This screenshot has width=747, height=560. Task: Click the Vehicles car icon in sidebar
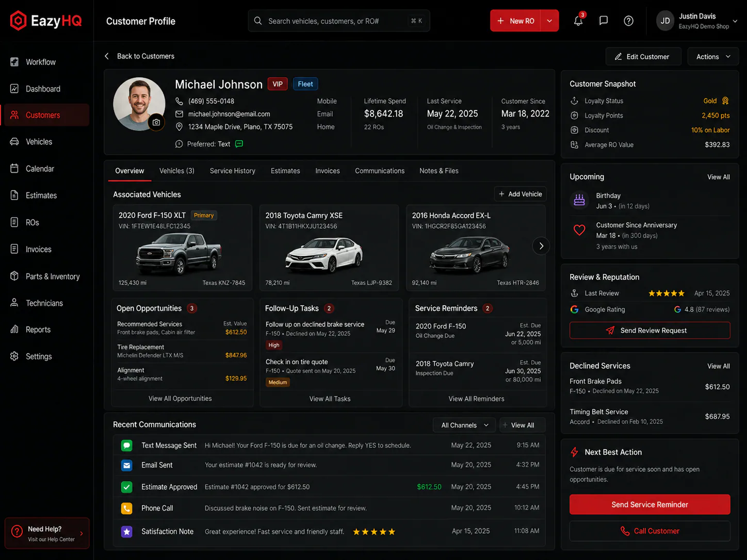(x=14, y=142)
